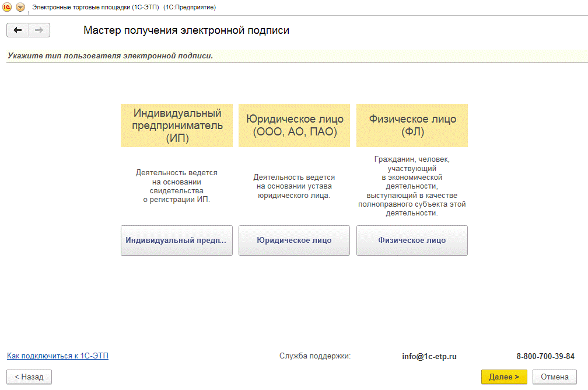The width and height of the screenshot is (588, 390).
Task: Click the Далее > button
Action: 504,377
